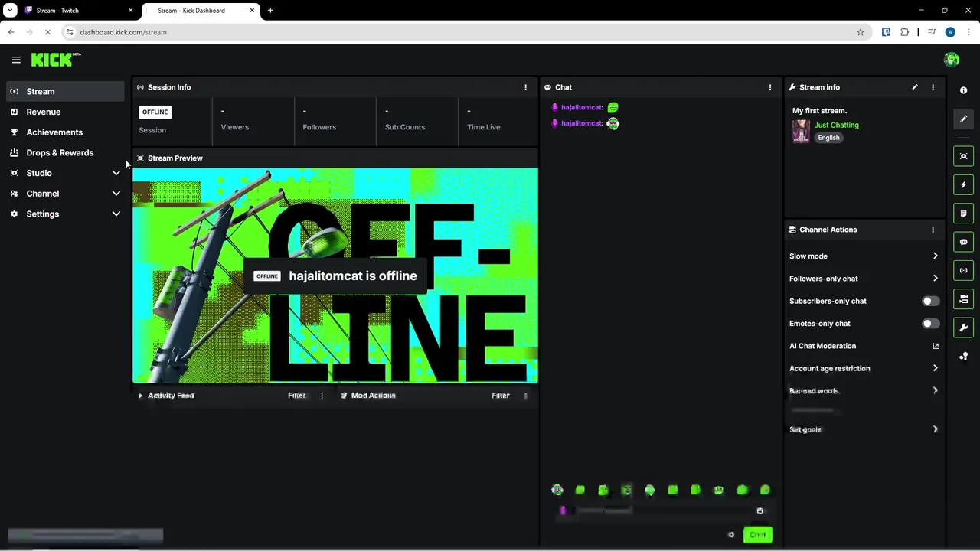Go to Drops & Rewards in sidebar
The width and height of the screenshot is (980, 551).
click(65, 153)
